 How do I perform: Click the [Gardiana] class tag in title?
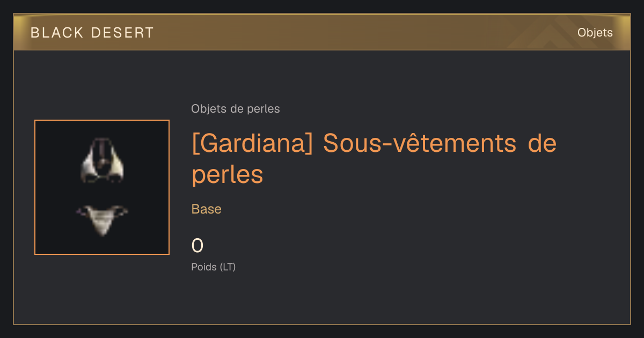click(252, 144)
